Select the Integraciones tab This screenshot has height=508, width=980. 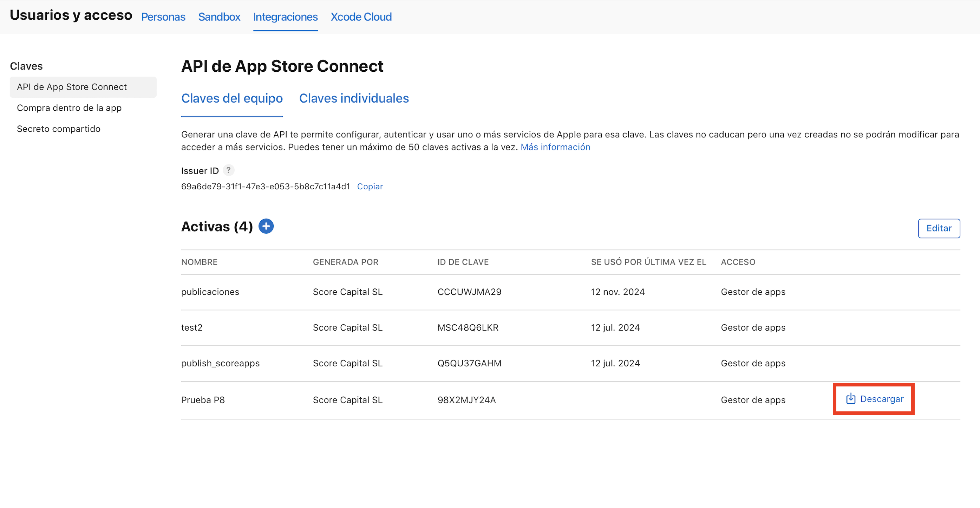[285, 17]
